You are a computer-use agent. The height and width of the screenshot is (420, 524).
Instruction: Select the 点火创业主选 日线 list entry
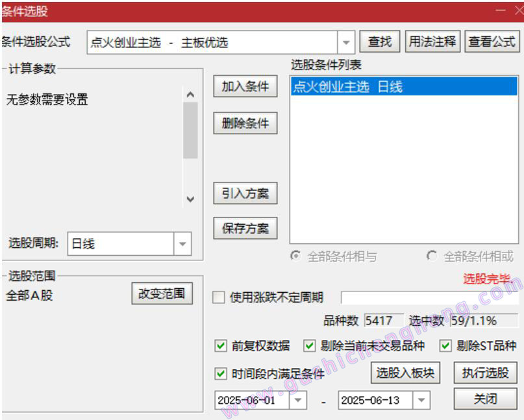click(404, 86)
